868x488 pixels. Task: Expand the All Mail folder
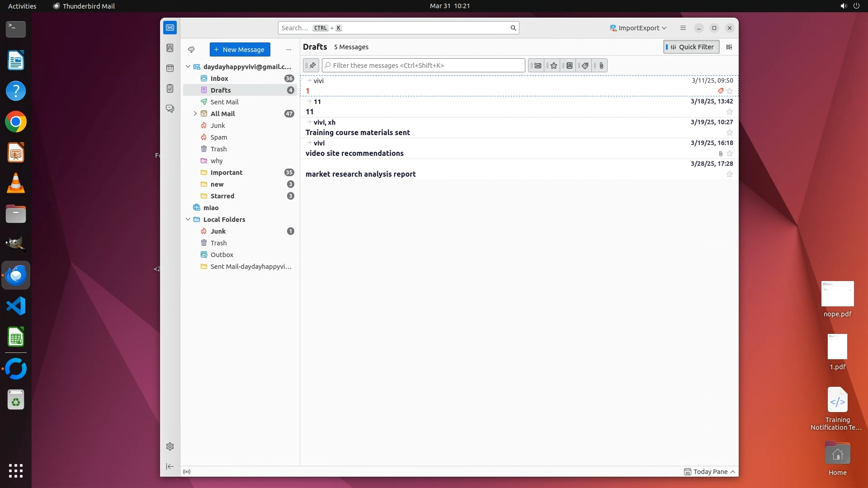point(195,114)
